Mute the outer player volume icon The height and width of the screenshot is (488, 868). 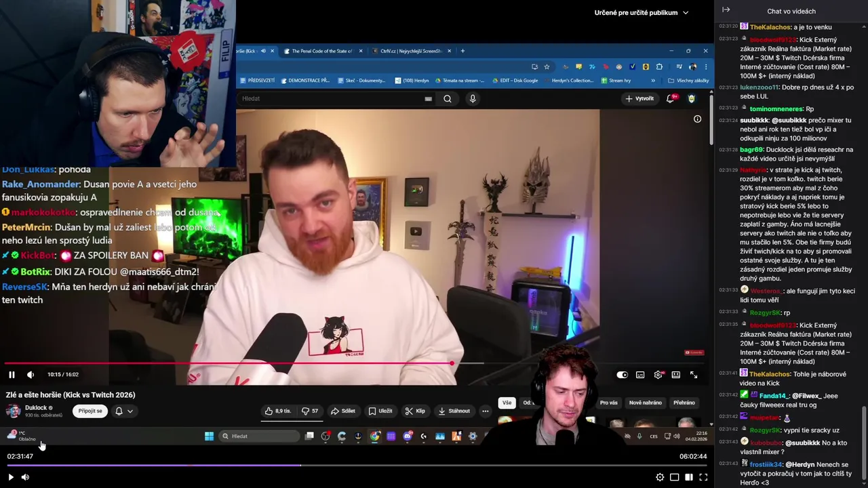tap(25, 477)
